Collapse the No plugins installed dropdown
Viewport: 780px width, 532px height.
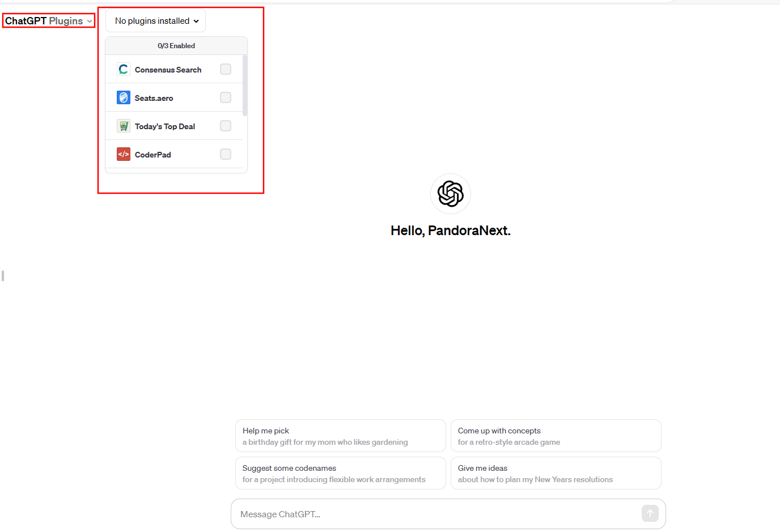156,21
